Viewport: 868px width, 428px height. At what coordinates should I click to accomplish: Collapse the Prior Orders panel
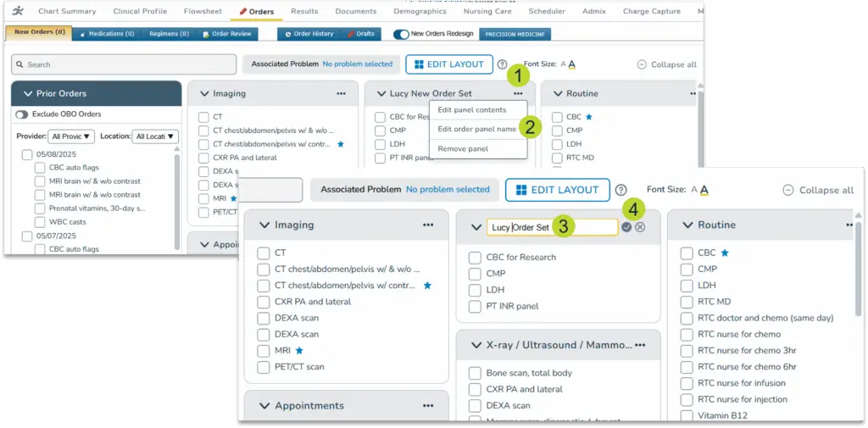click(27, 94)
